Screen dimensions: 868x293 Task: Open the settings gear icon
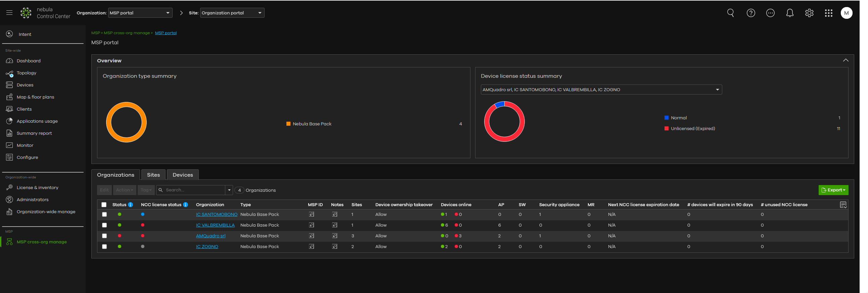tap(809, 13)
